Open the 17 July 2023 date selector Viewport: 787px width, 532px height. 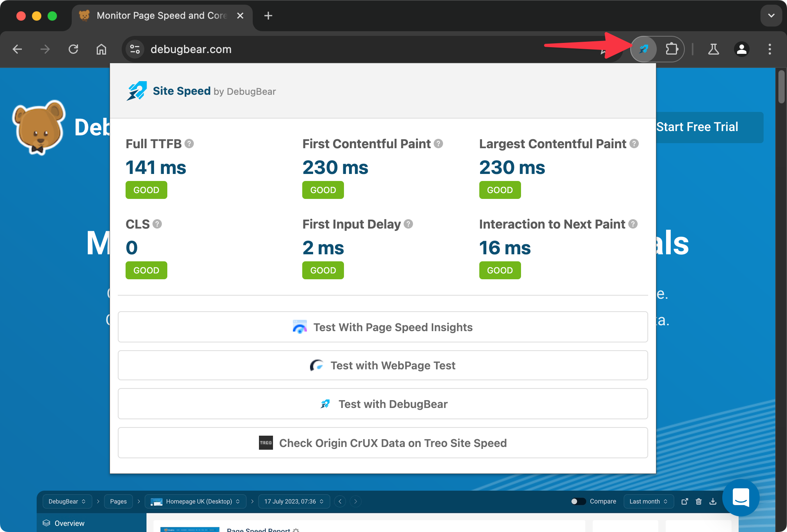click(x=294, y=501)
